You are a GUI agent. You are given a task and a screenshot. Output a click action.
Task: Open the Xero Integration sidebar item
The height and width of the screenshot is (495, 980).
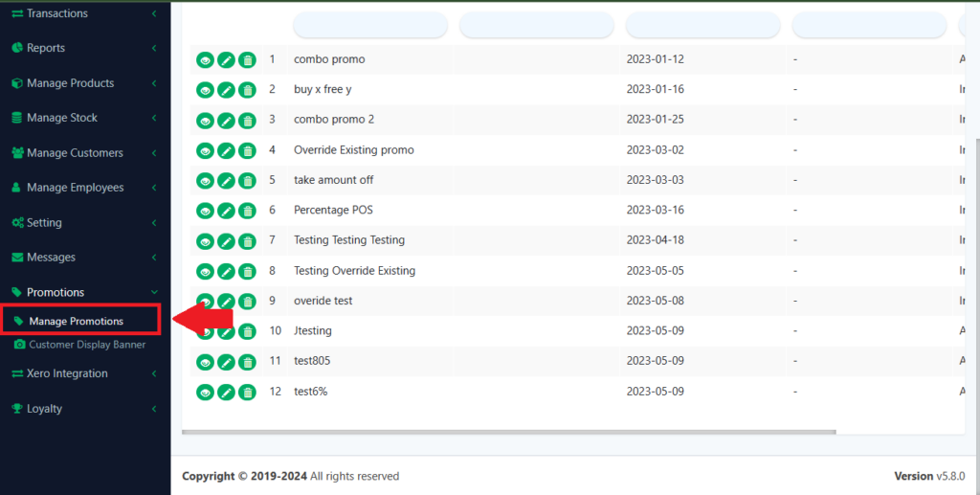[x=67, y=373]
